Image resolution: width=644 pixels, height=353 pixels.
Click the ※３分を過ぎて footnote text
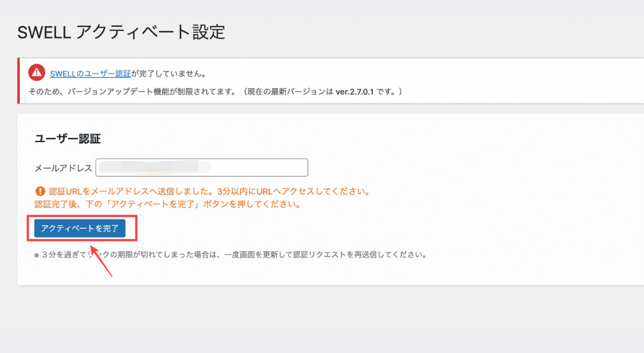(230, 255)
